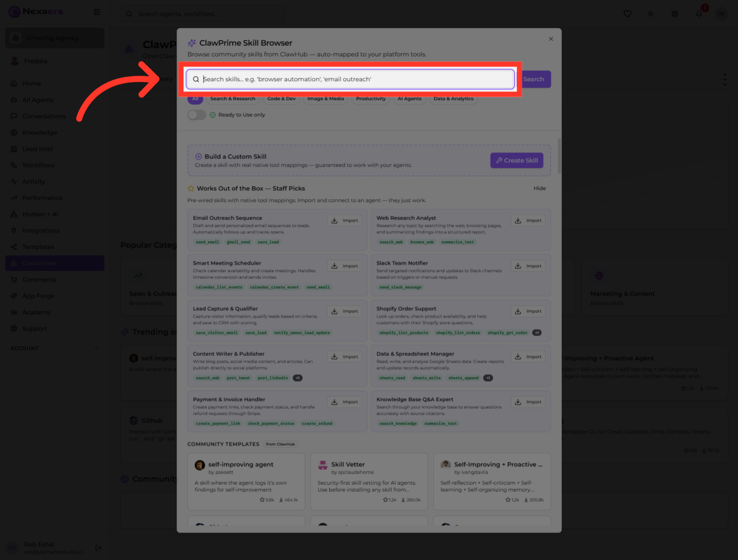
Task: Click the download icon for Web Research Analyst
Action: pyautogui.click(x=518, y=220)
